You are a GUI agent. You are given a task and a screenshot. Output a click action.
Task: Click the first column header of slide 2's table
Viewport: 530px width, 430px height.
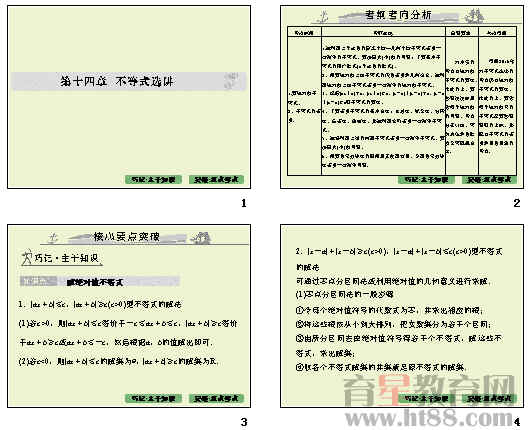tap(304, 32)
